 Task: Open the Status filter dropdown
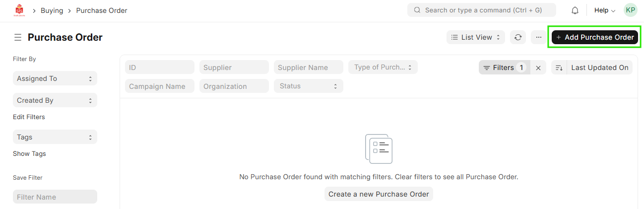(308, 86)
